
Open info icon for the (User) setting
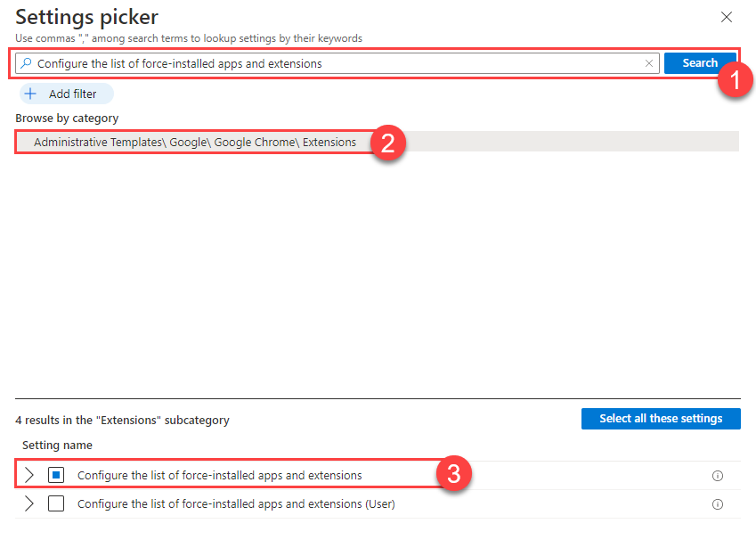pos(718,504)
